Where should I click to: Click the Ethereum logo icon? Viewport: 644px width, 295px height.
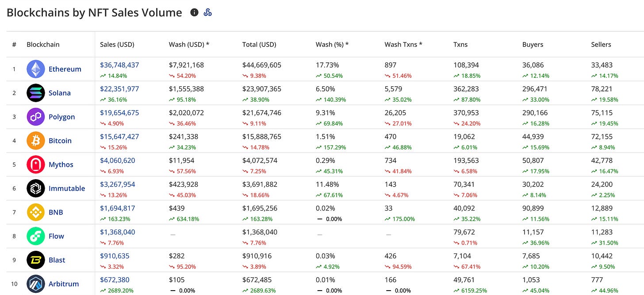pos(36,69)
